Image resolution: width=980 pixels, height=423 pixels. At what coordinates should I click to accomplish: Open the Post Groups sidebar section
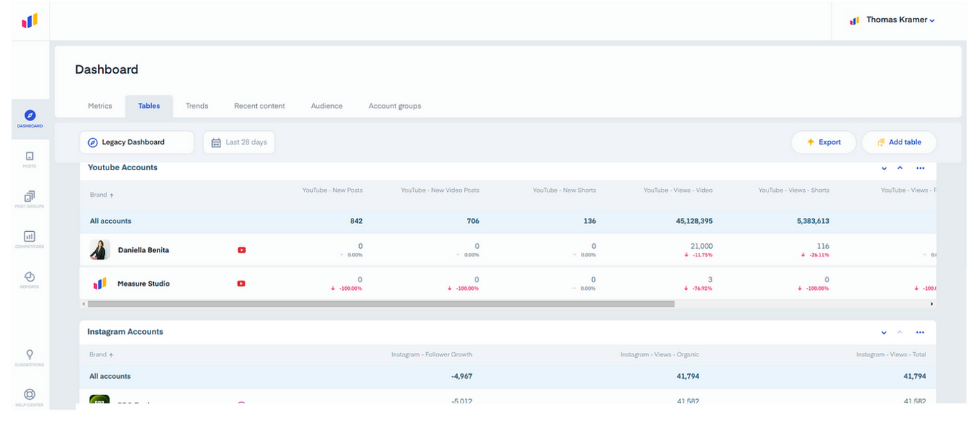coord(30,199)
